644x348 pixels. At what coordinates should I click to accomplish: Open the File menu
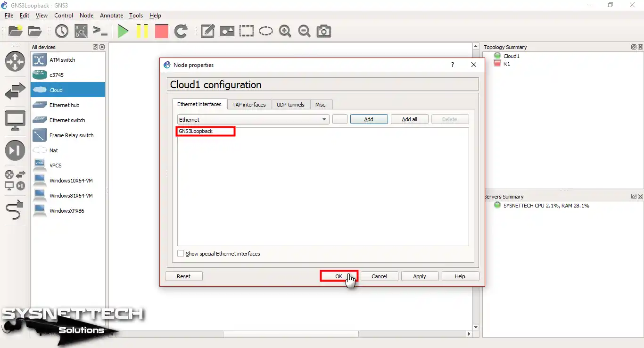coord(9,16)
